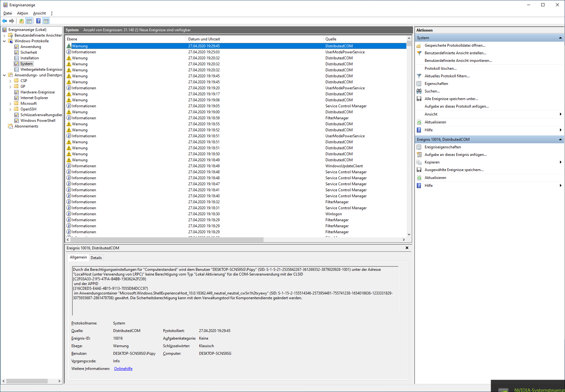This screenshot has width=565, height=392.
Task: Click the Aktualisieren icon under Ereignis 10016 section
Action: pos(419,178)
